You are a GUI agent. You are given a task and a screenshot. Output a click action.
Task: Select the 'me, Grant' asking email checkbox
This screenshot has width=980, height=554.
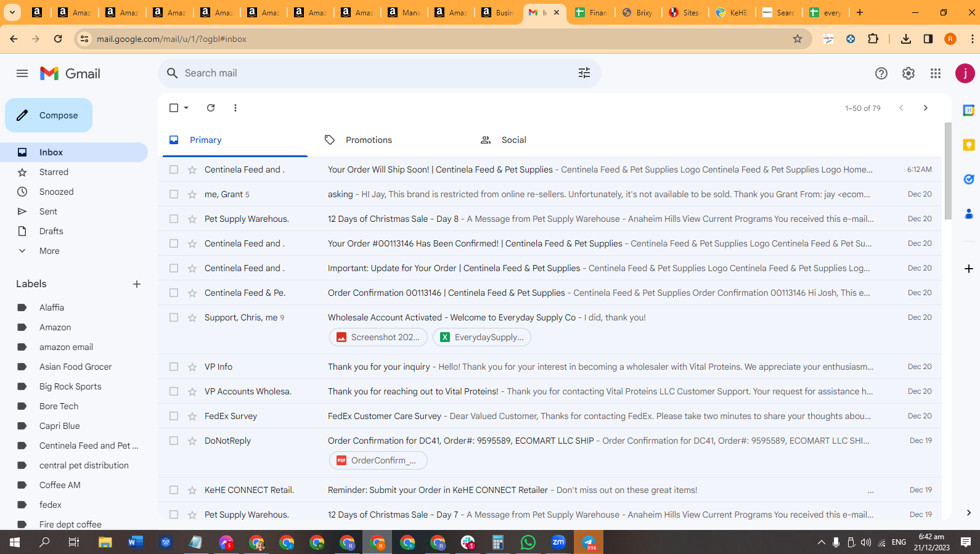click(x=174, y=194)
